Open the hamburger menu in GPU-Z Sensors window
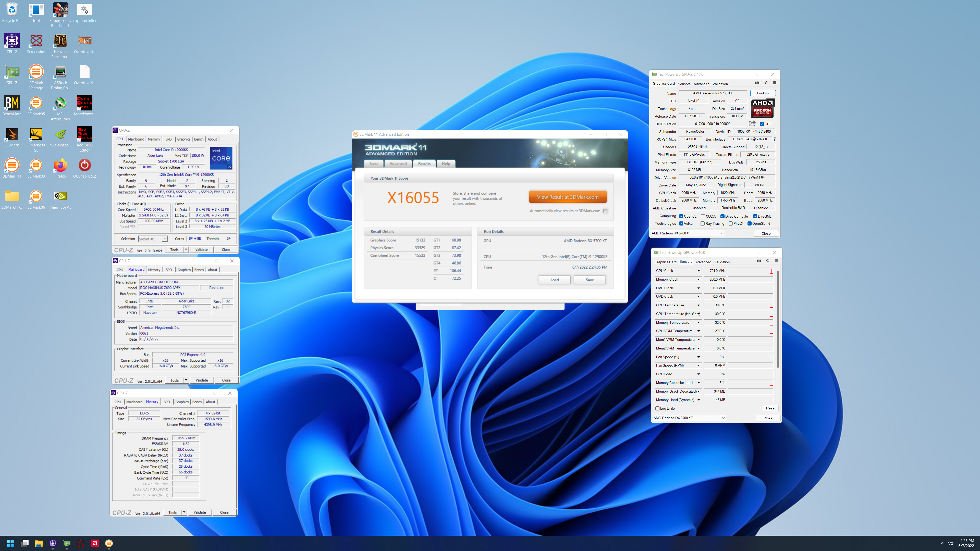The width and height of the screenshot is (980, 551). 776,261
